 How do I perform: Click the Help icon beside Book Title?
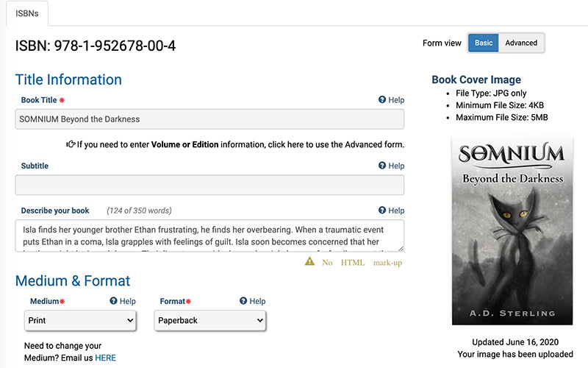[x=382, y=100]
